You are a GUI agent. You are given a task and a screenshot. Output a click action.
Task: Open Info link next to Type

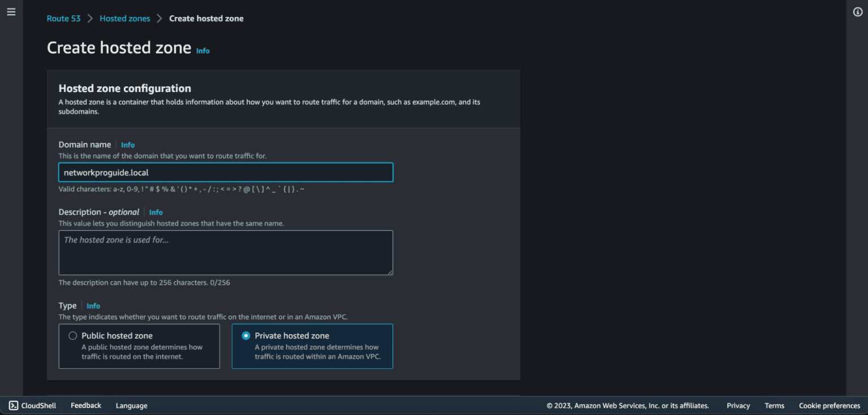[x=93, y=306]
